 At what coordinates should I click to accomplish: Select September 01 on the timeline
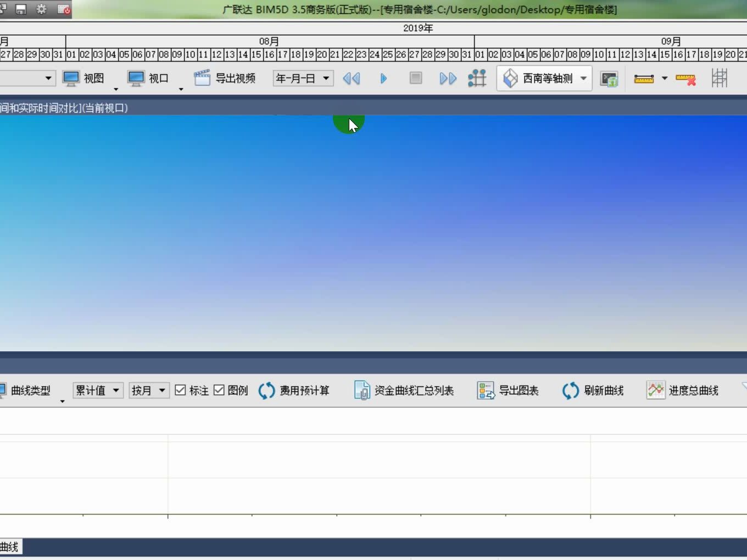click(480, 54)
